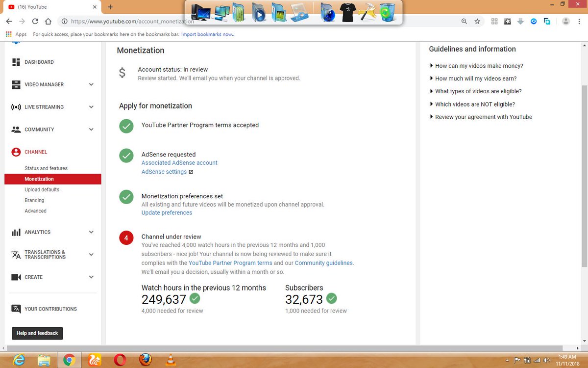Viewport: 588px width, 368px height.
Task: Click the Update preferences link
Action: [167, 213]
